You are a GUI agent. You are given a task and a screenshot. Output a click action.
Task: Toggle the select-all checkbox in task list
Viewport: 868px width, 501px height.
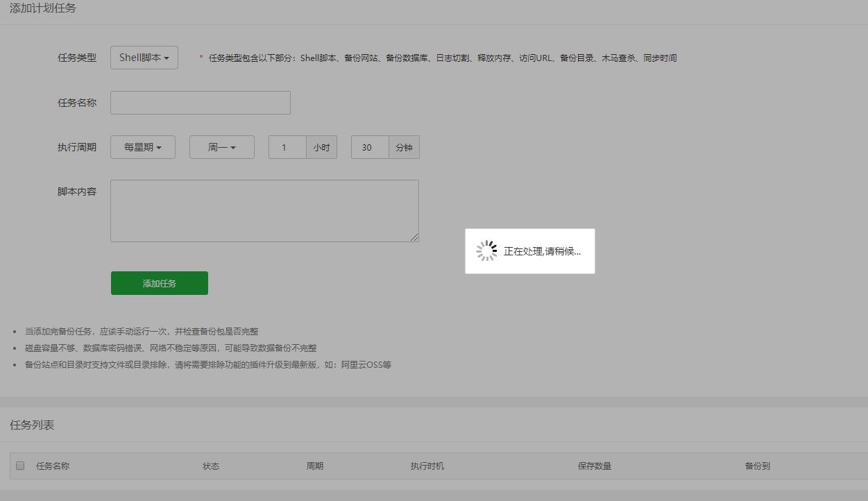pyautogui.click(x=20, y=466)
